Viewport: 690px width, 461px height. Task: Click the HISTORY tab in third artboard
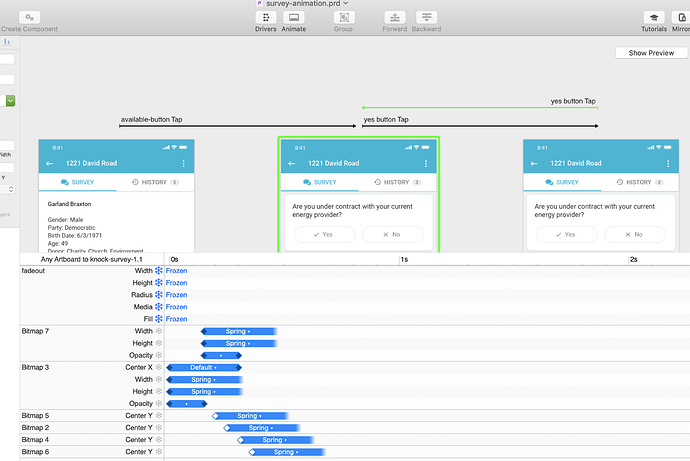pyautogui.click(x=640, y=182)
